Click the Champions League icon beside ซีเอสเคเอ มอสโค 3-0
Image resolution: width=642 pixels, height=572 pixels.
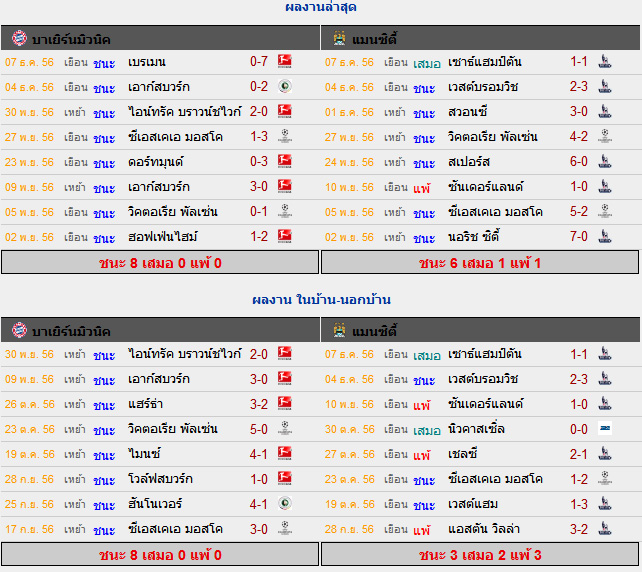(x=285, y=528)
